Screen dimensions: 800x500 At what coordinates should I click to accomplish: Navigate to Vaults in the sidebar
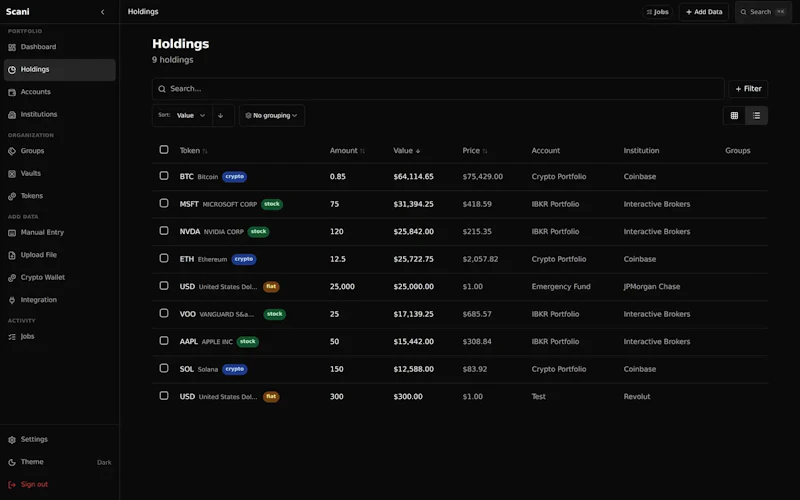(60, 173)
